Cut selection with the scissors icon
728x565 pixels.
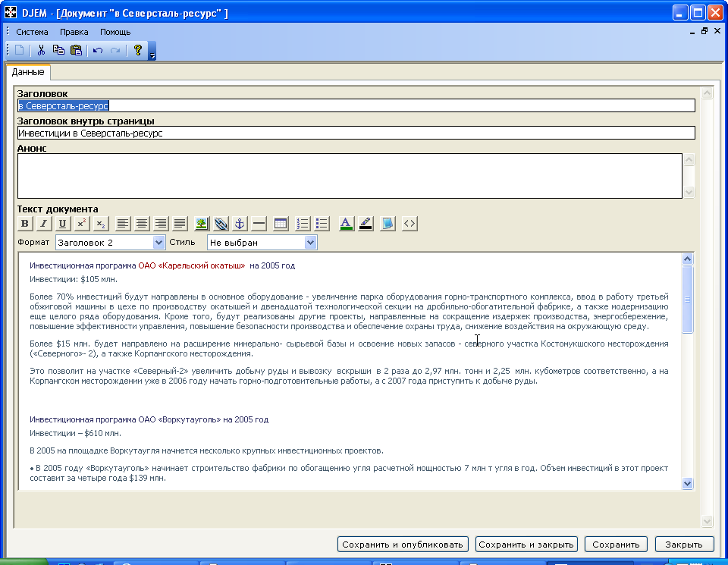[41, 50]
